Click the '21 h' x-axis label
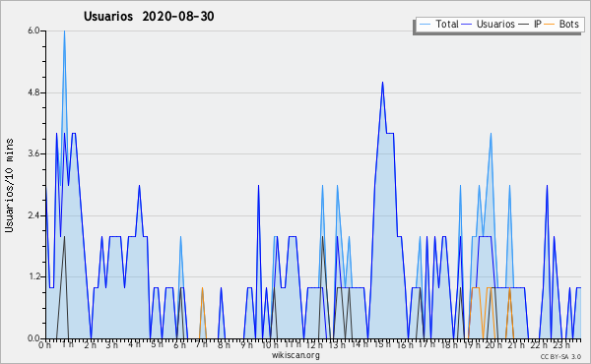Image resolution: width=591 pixels, height=364 pixels. click(516, 345)
